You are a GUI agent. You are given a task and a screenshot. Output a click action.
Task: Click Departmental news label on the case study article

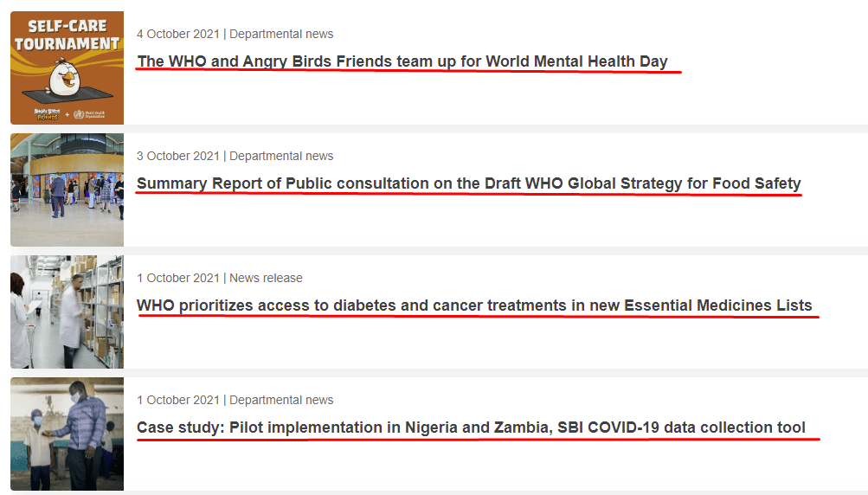click(x=281, y=400)
